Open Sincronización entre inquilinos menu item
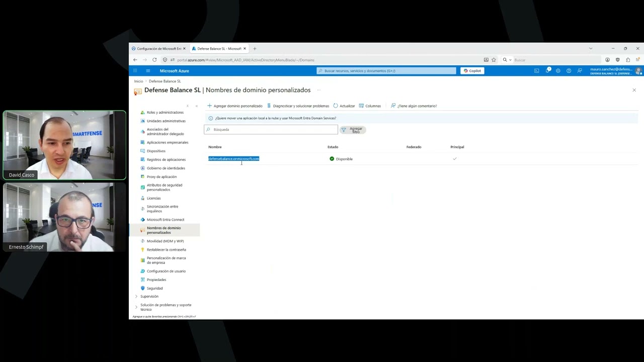The image size is (644, 362). pyautogui.click(x=163, y=209)
